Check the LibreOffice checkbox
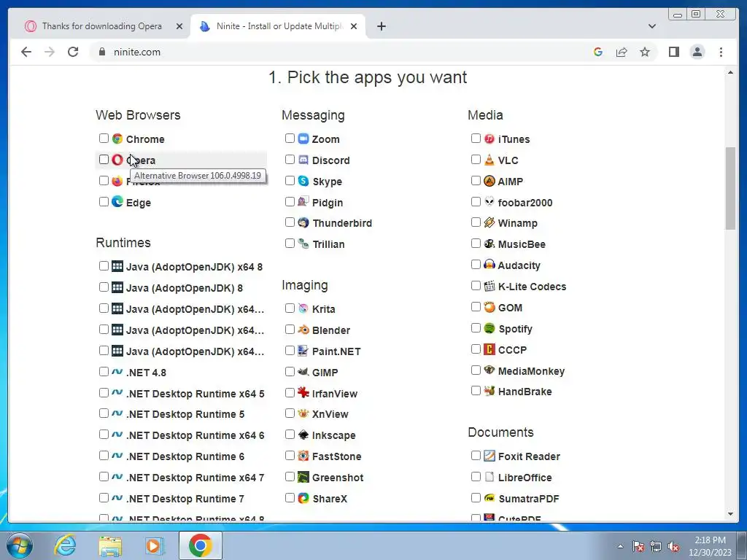The width and height of the screenshot is (747, 560). click(x=476, y=477)
